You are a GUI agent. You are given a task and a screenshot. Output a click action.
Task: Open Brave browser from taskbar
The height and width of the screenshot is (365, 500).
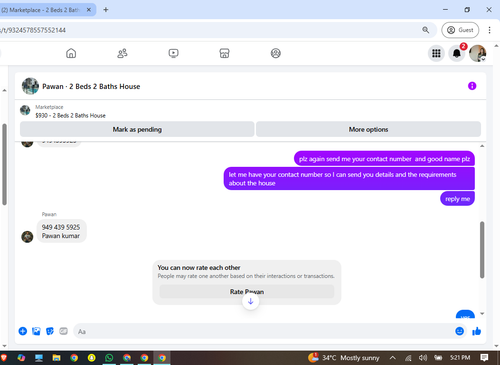coord(4,358)
